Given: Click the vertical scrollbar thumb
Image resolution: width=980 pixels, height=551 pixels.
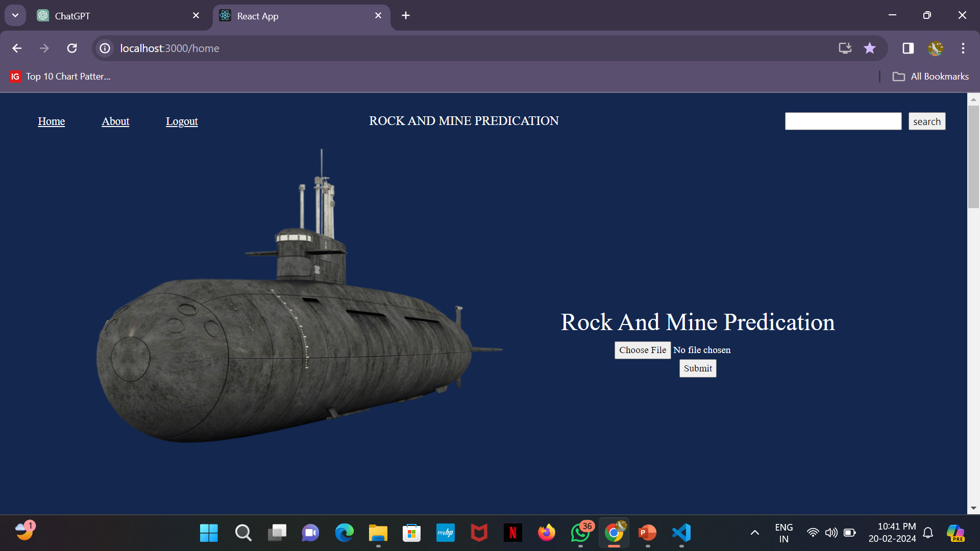Looking at the screenshot, I should click(x=973, y=156).
